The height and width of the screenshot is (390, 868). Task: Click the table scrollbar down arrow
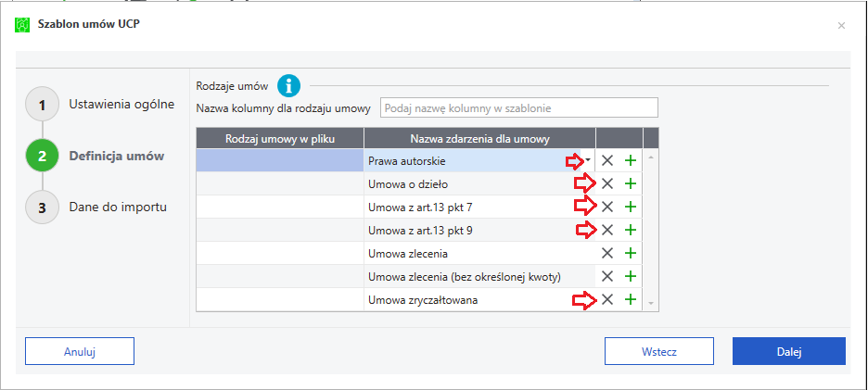(x=650, y=303)
